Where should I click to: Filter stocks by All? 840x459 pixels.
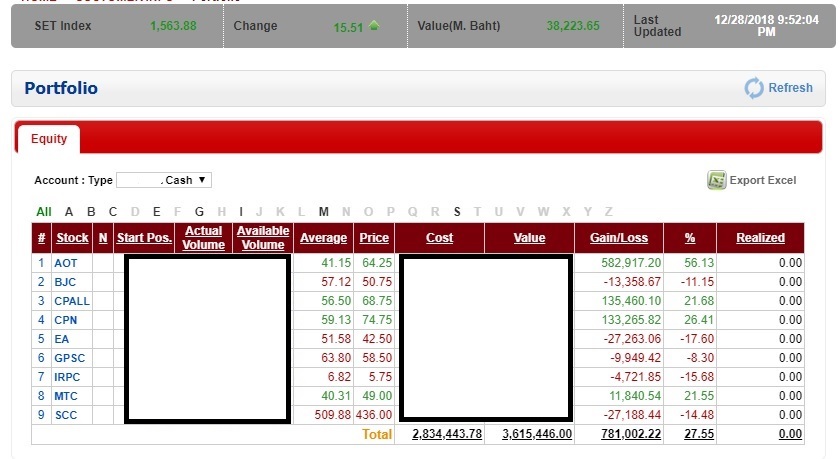[x=44, y=212]
